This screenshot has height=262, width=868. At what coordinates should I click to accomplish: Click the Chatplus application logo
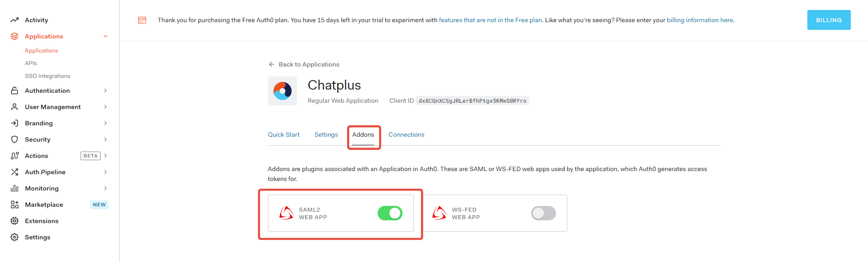[x=283, y=91]
